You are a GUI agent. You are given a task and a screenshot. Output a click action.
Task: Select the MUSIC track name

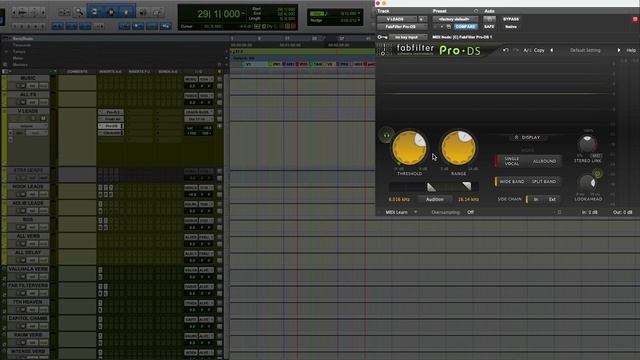28,78
